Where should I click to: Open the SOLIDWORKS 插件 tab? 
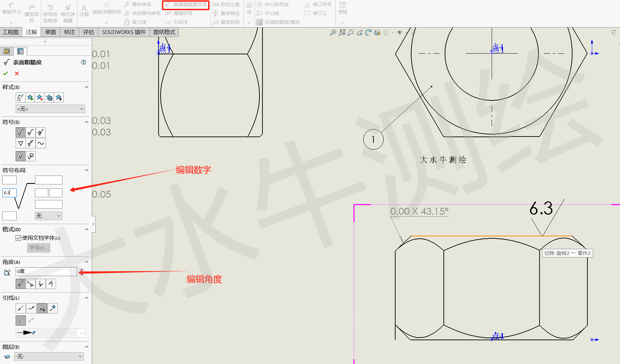pyautogui.click(x=124, y=32)
